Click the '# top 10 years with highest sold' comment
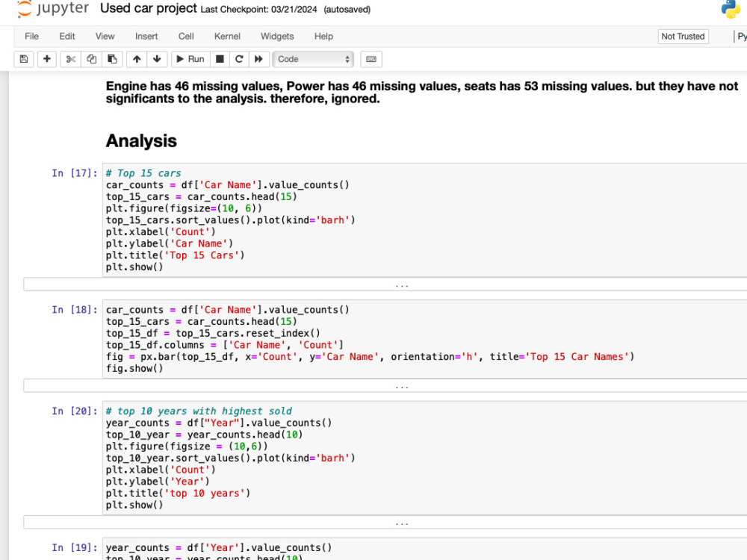This screenshot has width=747, height=560. (199, 411)
